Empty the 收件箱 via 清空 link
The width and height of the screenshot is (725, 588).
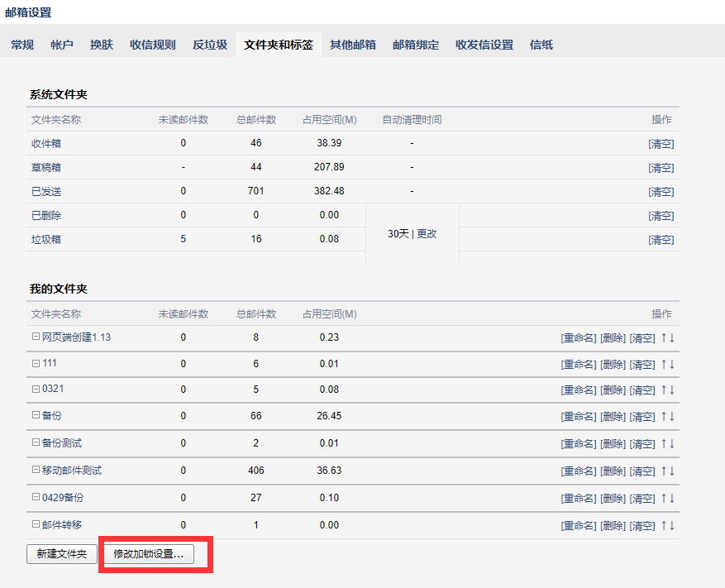(x=661, y=144)
